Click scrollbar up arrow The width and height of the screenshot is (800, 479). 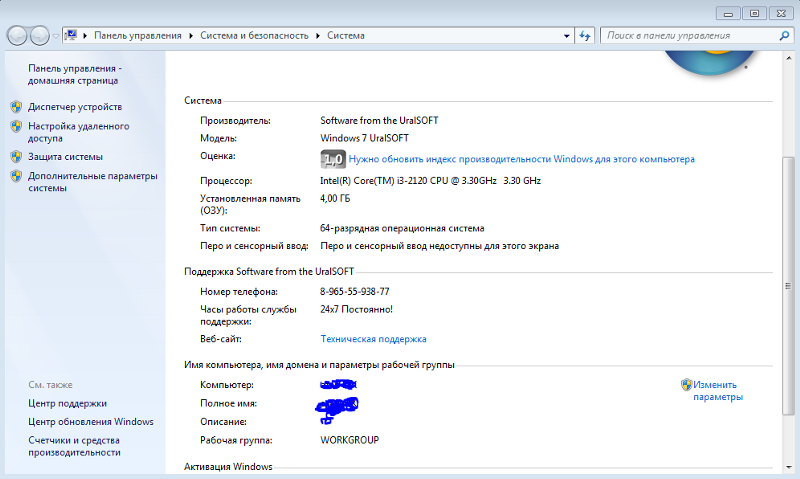[789, 59]
